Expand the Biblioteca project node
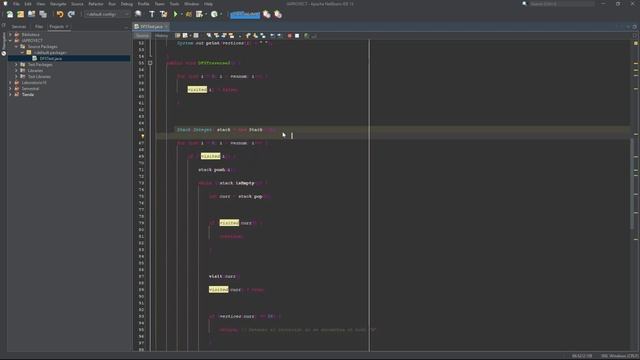 click(x=11, y=35)
